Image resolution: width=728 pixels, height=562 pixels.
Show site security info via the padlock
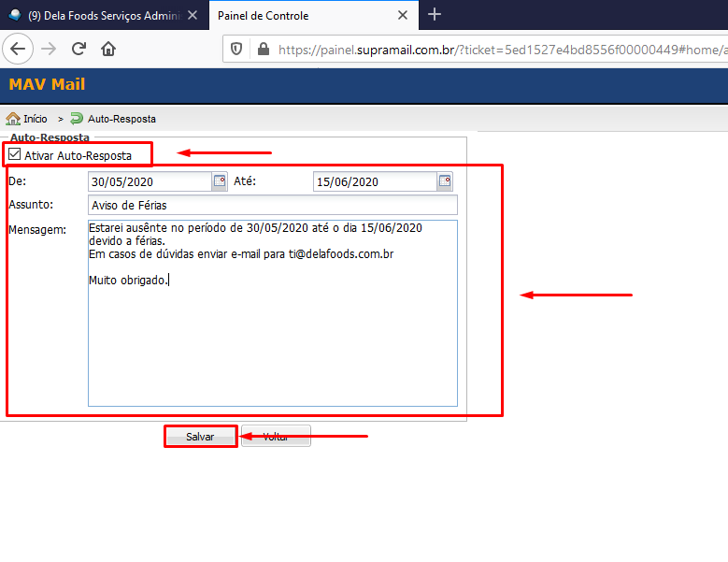[x=263, y=49]
